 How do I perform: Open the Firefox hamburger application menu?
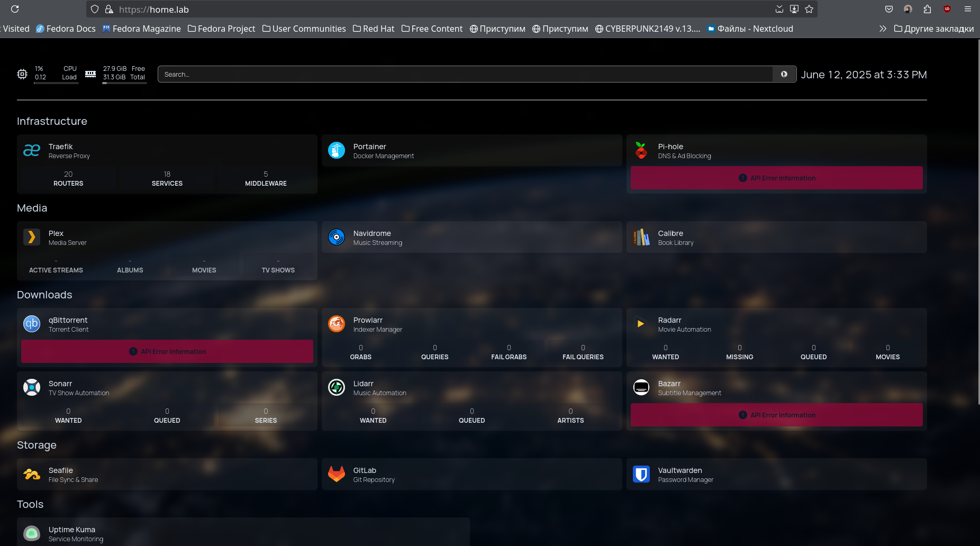968,9
